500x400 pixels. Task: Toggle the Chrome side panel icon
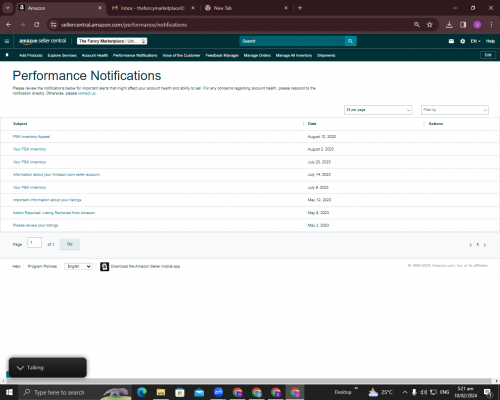(x=463, y=25)
